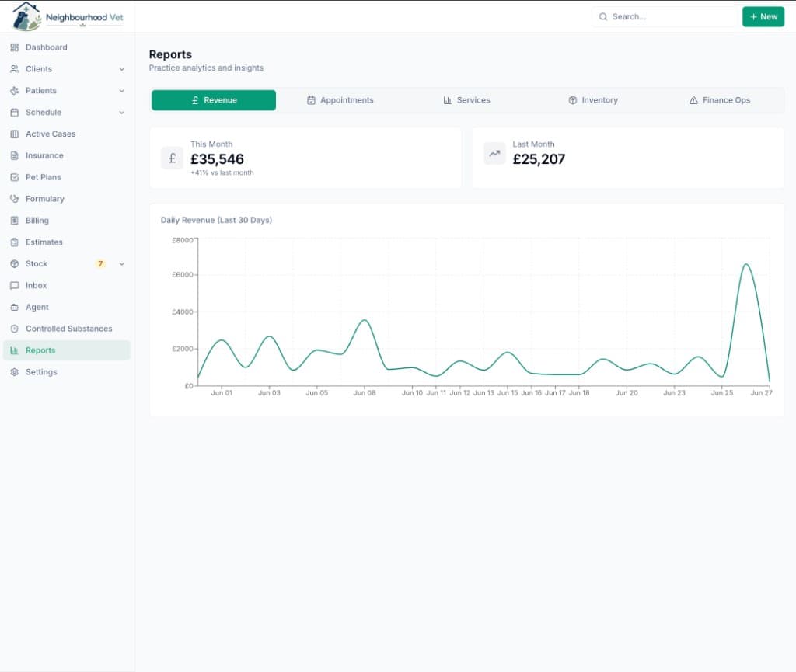
Task: Click the Reports bar chart icon
Action: pyautogui.click(x=14, y=350)
